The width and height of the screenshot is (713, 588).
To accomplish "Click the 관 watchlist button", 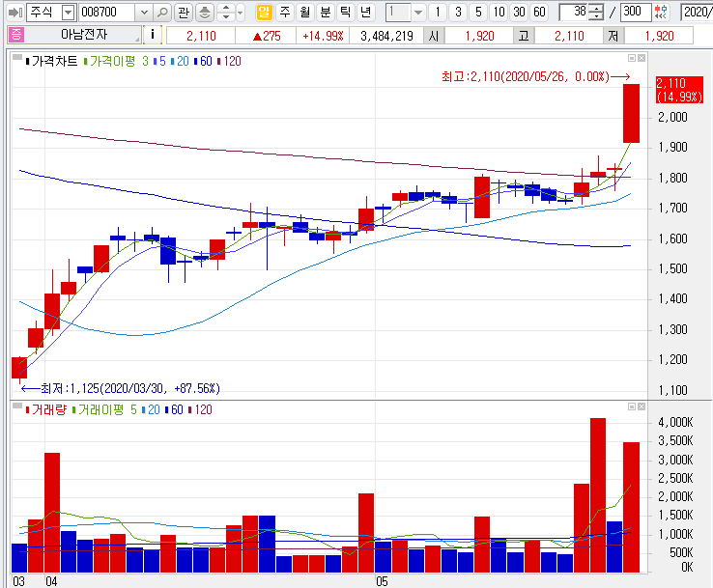I will 184,13.
